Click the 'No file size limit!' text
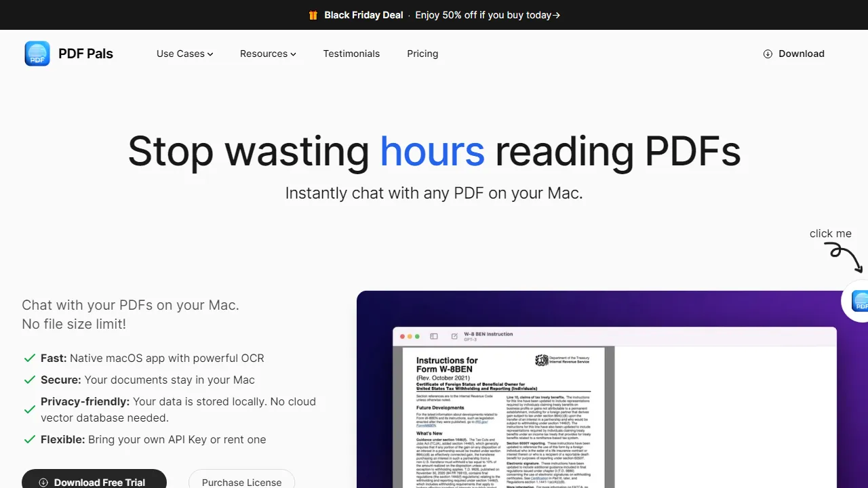868x488 pixels. [74, 324]
